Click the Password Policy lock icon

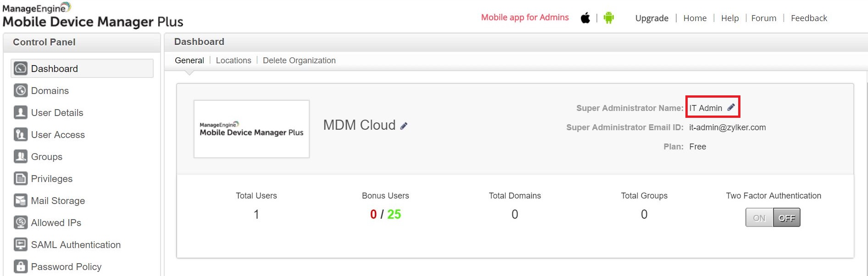[21, 266]
